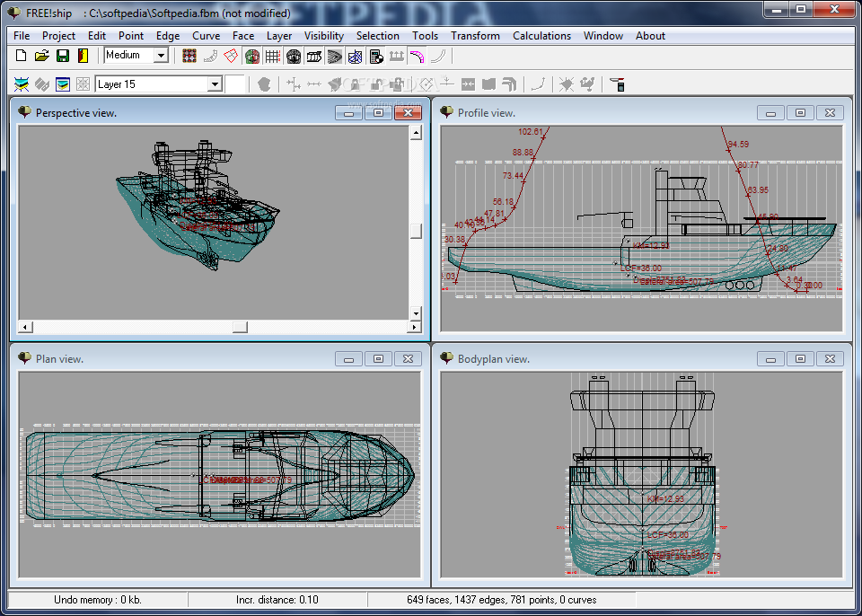This screenshot has width=862, height=616.
Task: Toggle the pink curvature display icon
Action: coord(418,56)
